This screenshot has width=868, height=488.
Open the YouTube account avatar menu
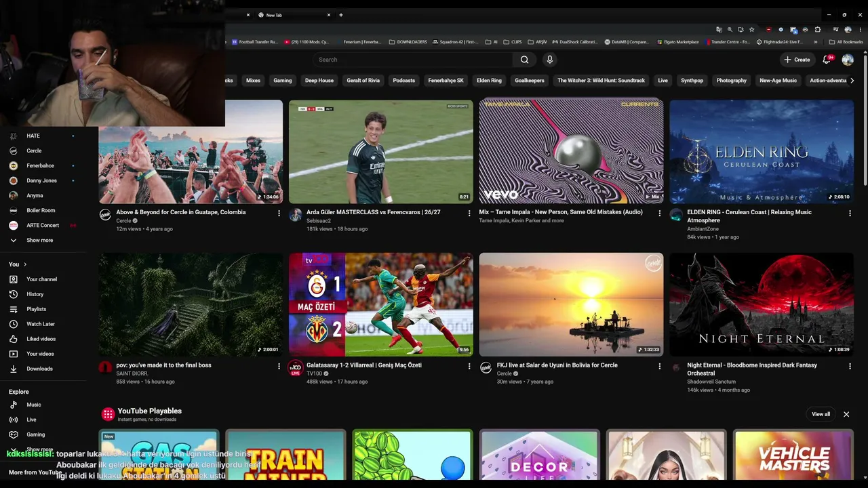click(848, 60)
